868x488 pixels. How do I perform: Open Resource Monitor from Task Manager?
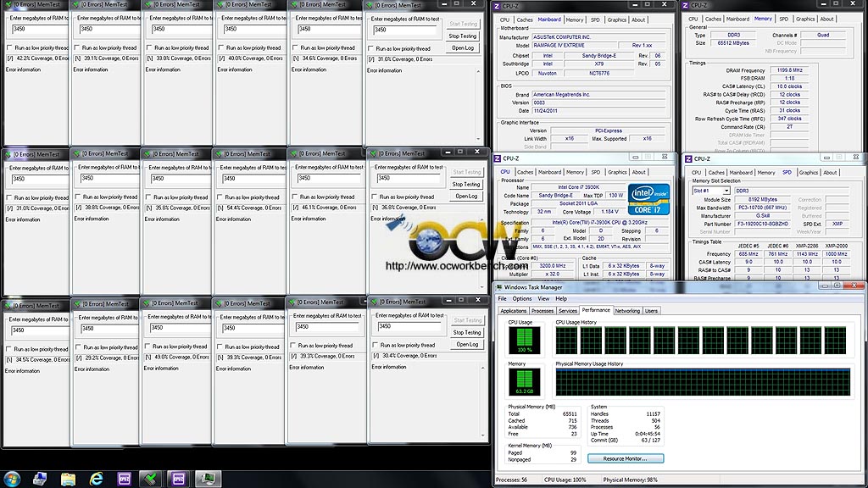point(626,458)
